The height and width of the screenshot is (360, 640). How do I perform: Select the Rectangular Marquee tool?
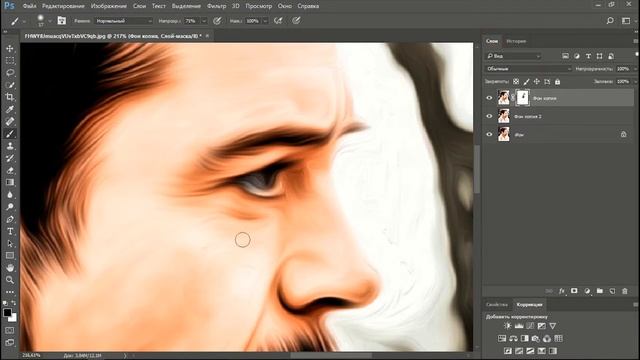coord(10,60)
